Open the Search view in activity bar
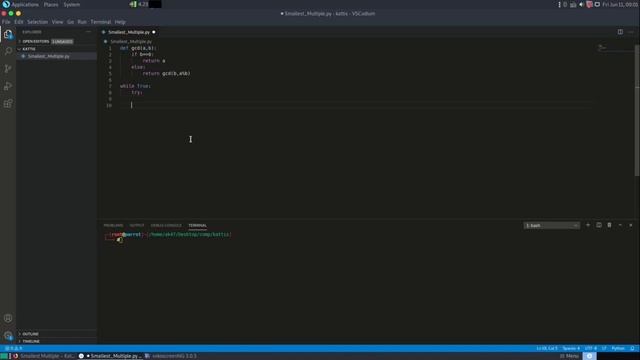This screenshot has width=640, height=360. pos(8,51)
